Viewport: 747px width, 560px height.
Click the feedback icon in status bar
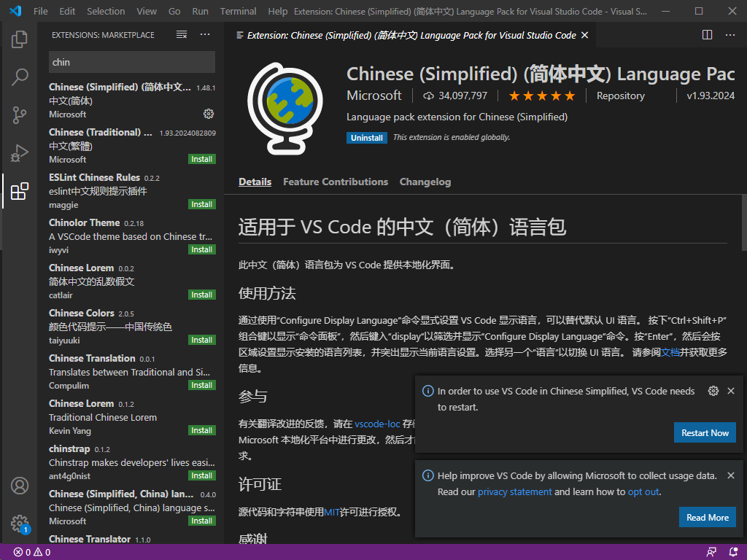click(711, 552)
